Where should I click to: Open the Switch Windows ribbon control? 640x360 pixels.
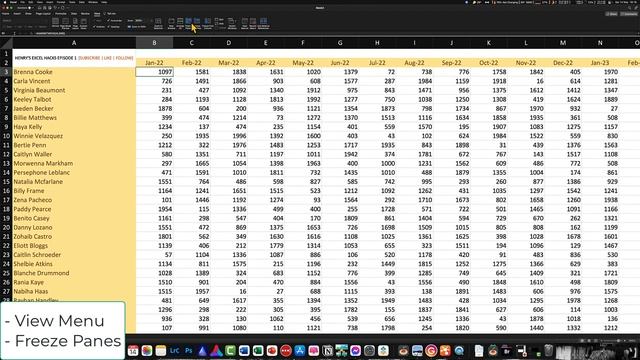pos(232,23)
